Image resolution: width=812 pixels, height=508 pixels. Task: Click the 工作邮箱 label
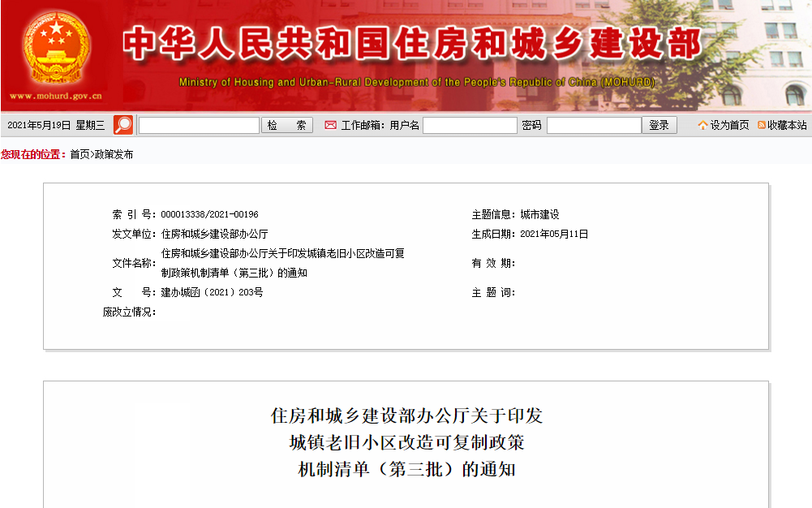[x=363, y=125]
